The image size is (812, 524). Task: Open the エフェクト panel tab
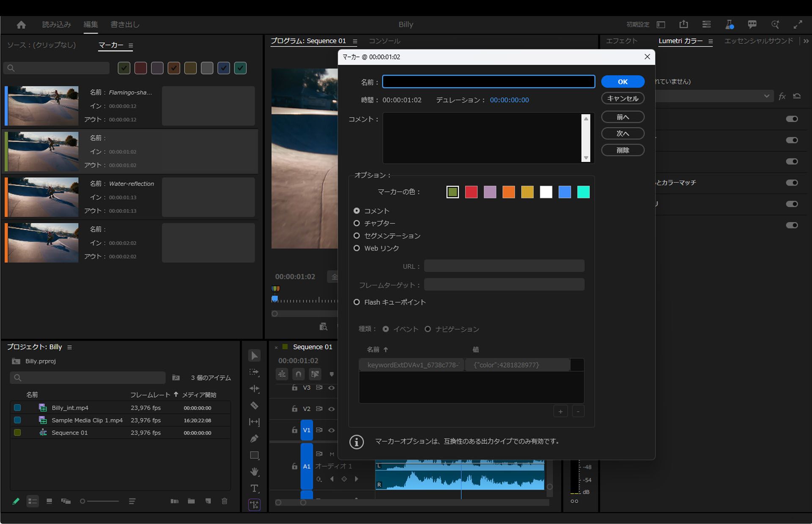point(621,41)
